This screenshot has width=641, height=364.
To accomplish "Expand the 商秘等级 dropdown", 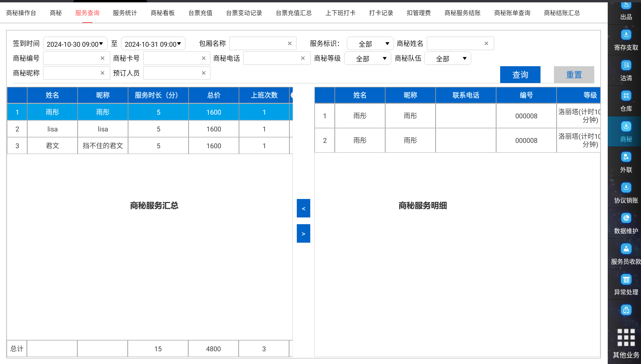I will click(x=368, y=58).
